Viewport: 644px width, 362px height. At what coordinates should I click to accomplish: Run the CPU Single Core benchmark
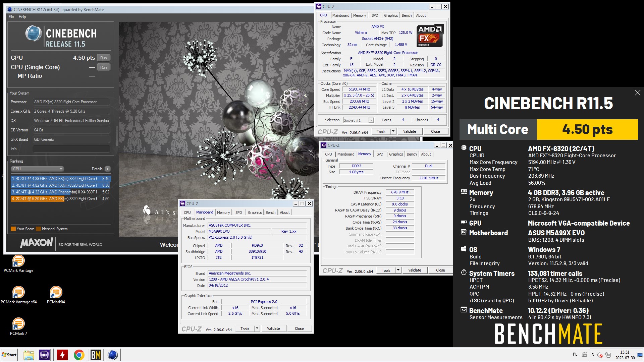tap(104, 67)
